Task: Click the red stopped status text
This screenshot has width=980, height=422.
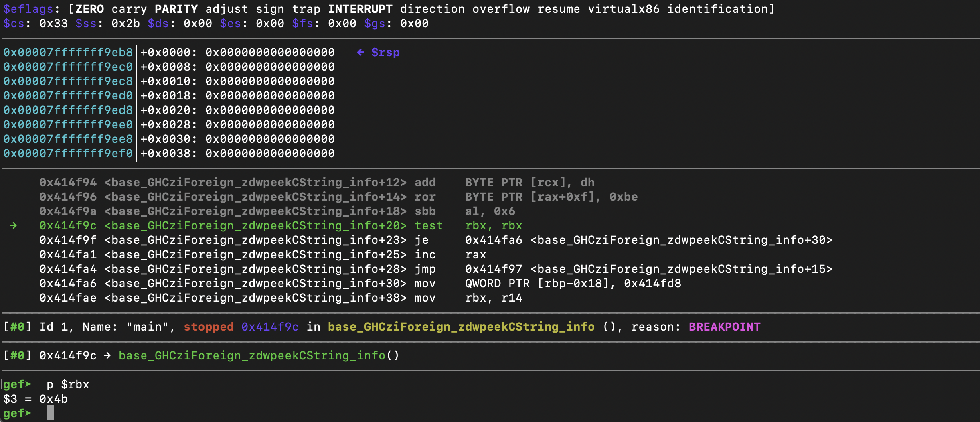Action: (209, 327)
